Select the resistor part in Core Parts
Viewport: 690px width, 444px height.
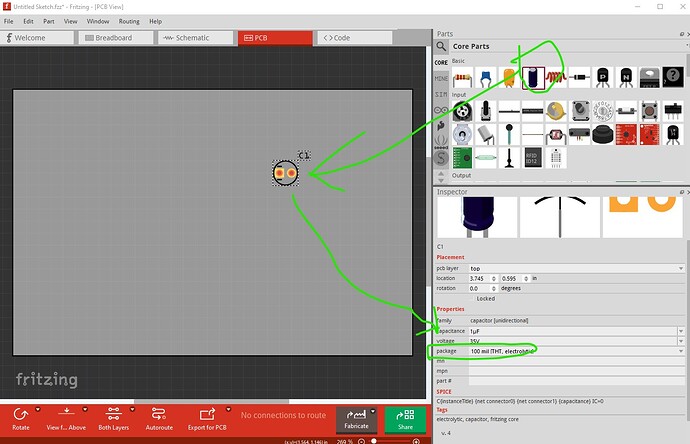tap(462, 78)
